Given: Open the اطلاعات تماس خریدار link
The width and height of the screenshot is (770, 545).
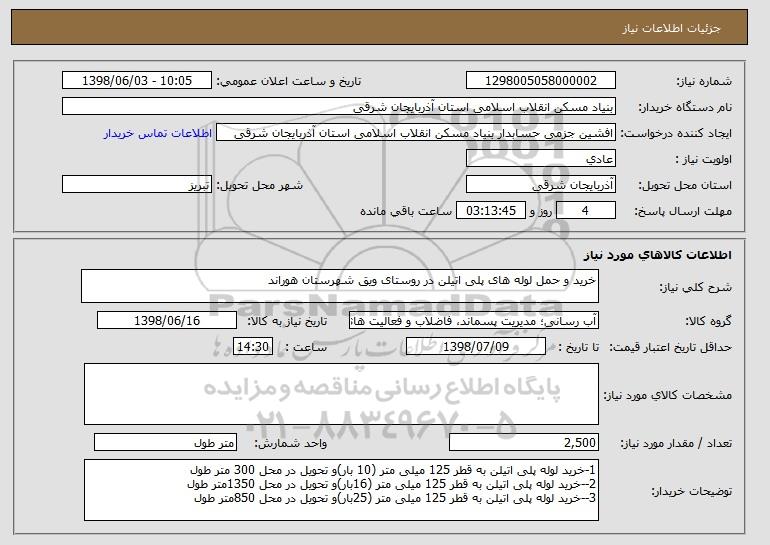Looking at the screenshot, I should [158, 133].
